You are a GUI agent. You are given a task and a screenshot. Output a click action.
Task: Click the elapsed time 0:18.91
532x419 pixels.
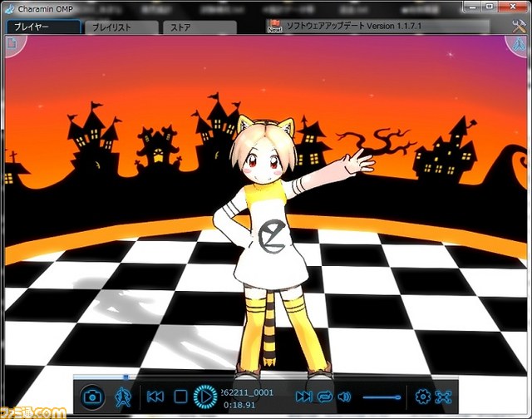click(239, 405)
